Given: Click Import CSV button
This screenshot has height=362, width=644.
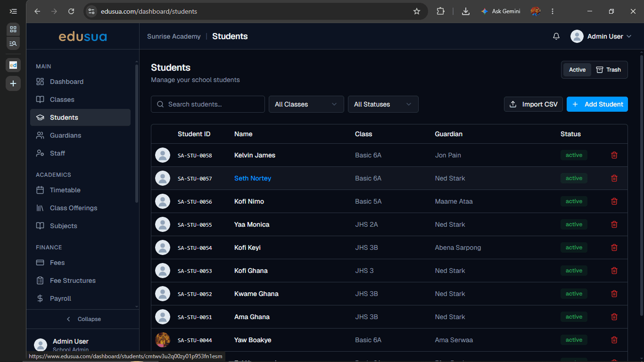Looking at the screenshot, I should (x=533, y=104).
